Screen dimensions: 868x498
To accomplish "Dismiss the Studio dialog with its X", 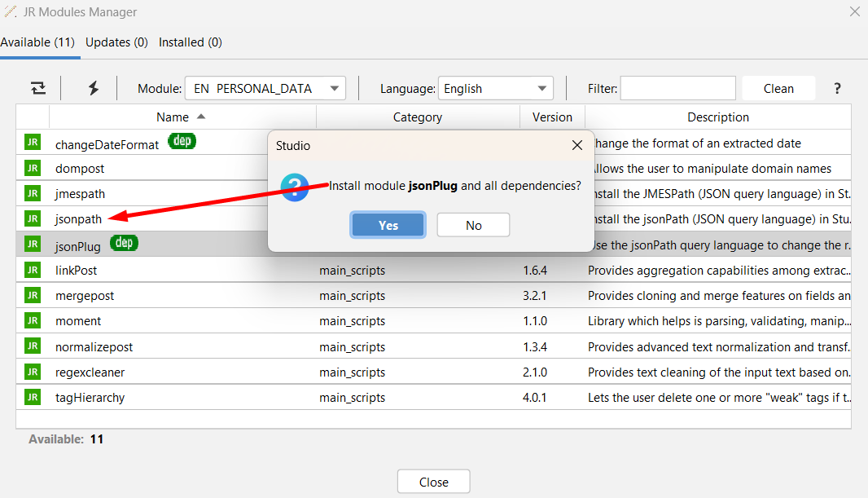I will pyautogui.click(x=576, y=146).
